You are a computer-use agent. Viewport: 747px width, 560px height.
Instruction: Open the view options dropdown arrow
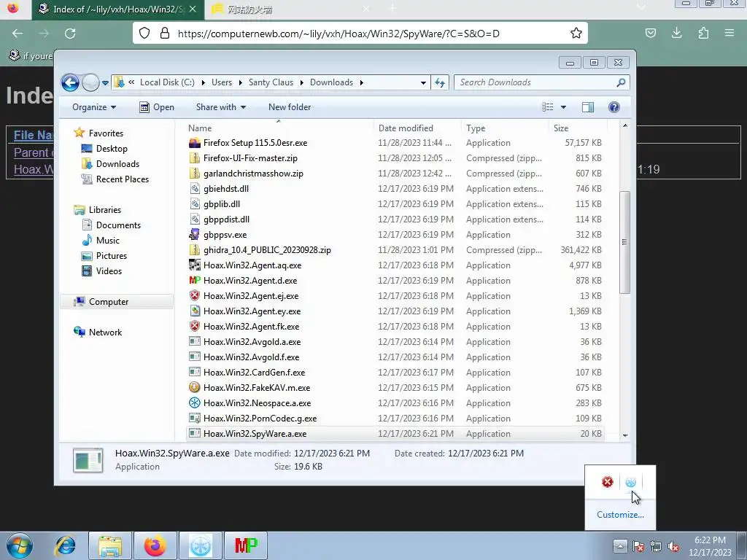point(563,107)
